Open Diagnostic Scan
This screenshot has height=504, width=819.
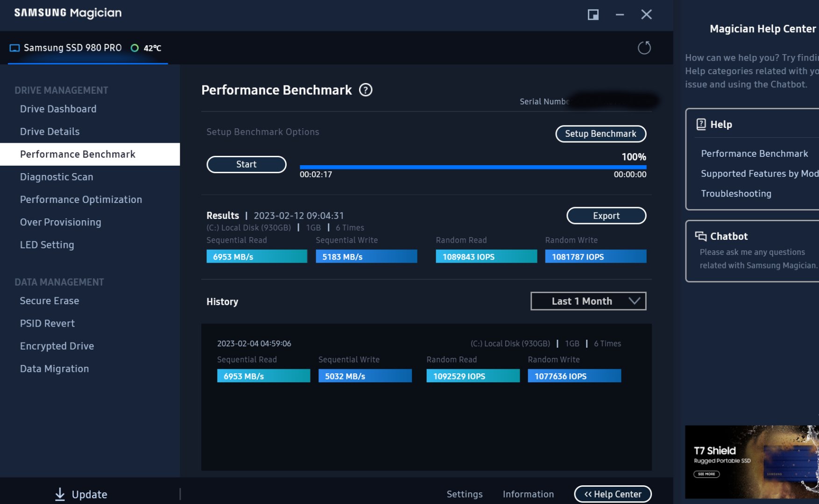(56, 177)
